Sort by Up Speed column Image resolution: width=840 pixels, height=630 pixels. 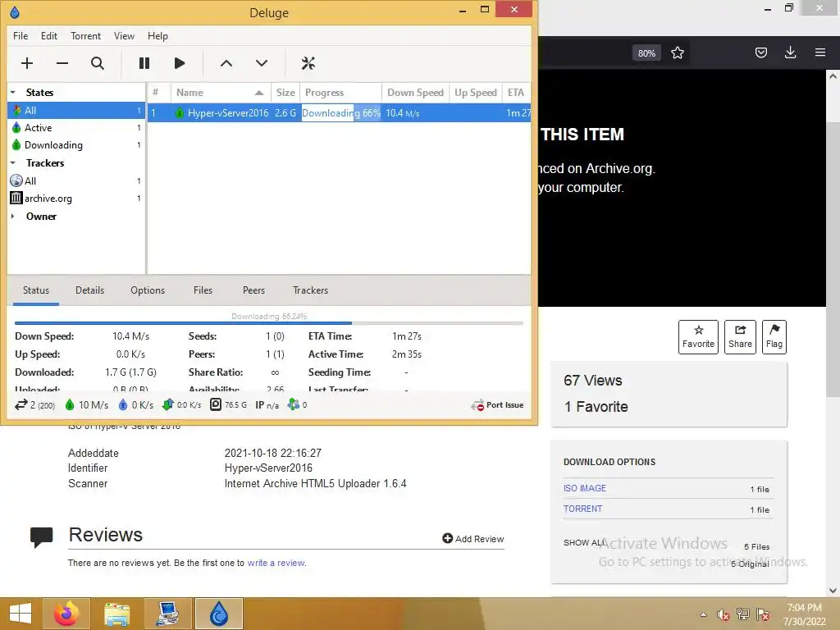tap(476, 92)
